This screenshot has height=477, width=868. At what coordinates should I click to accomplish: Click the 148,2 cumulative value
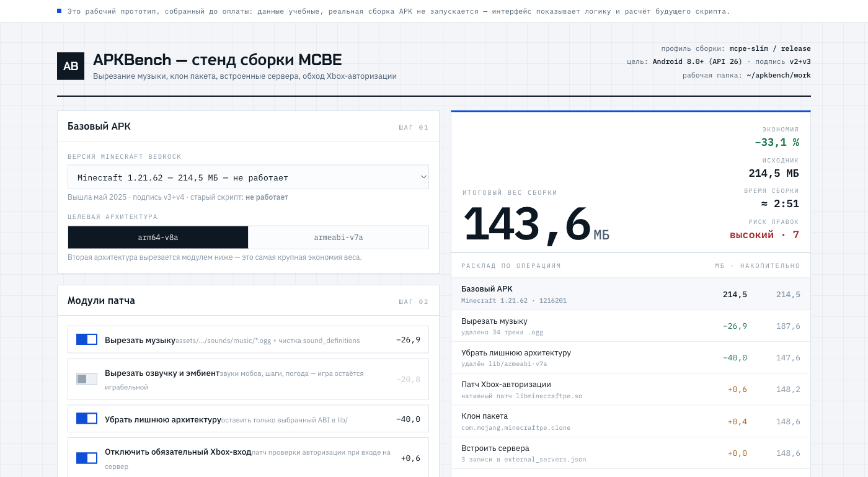[788, 390]
